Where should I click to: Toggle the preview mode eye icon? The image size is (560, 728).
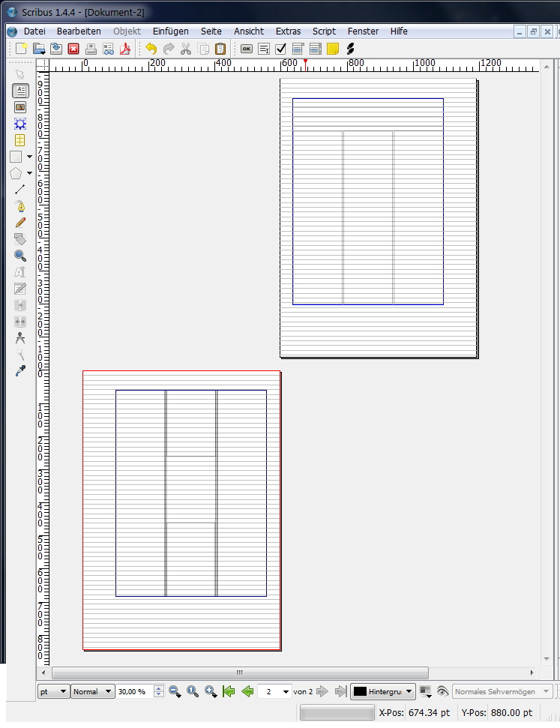[x=442, y=691]
